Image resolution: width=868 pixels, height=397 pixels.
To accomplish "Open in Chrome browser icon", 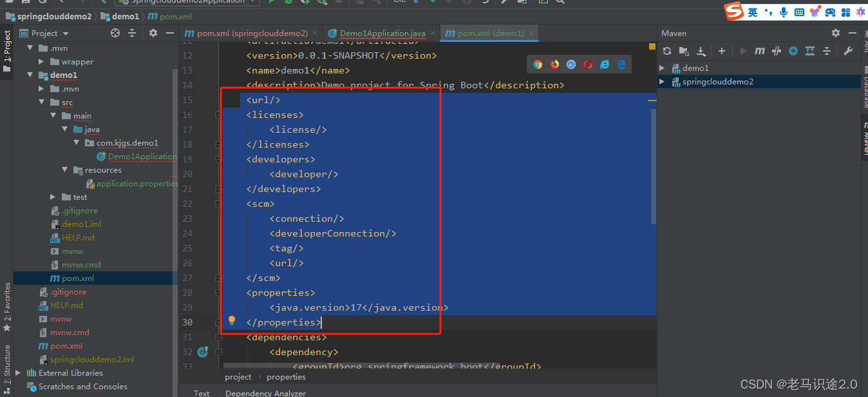I will pos(538,64).
